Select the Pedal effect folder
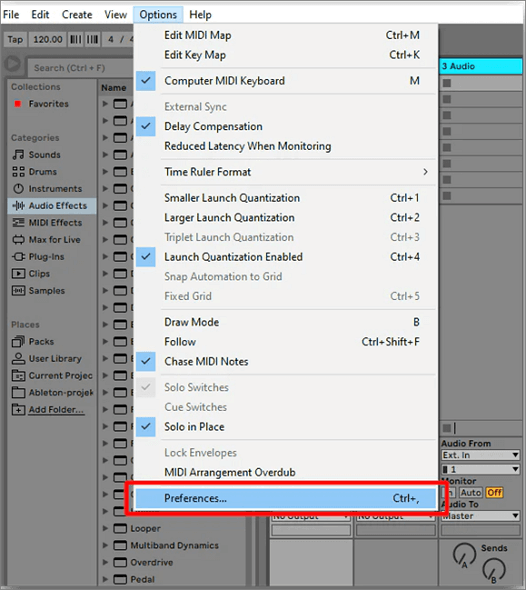526x590 pixels. coord(134,579)
